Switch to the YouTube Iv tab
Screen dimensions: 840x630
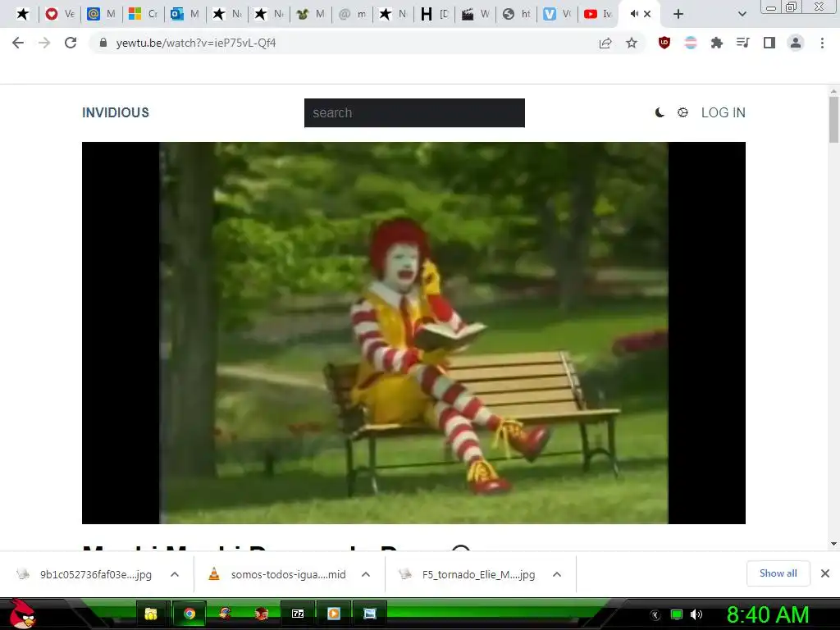click(x=598, y=14)
